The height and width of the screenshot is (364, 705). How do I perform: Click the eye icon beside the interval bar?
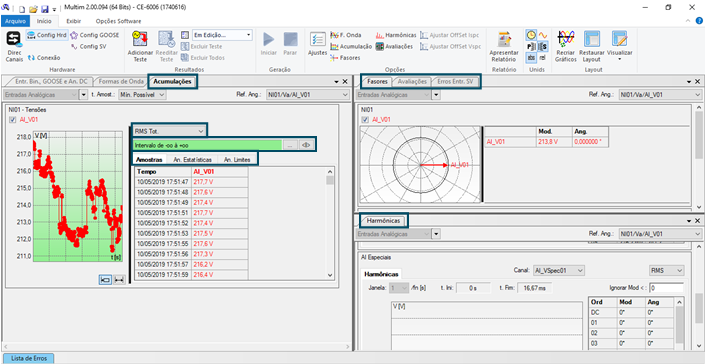(x=306, y=145)
